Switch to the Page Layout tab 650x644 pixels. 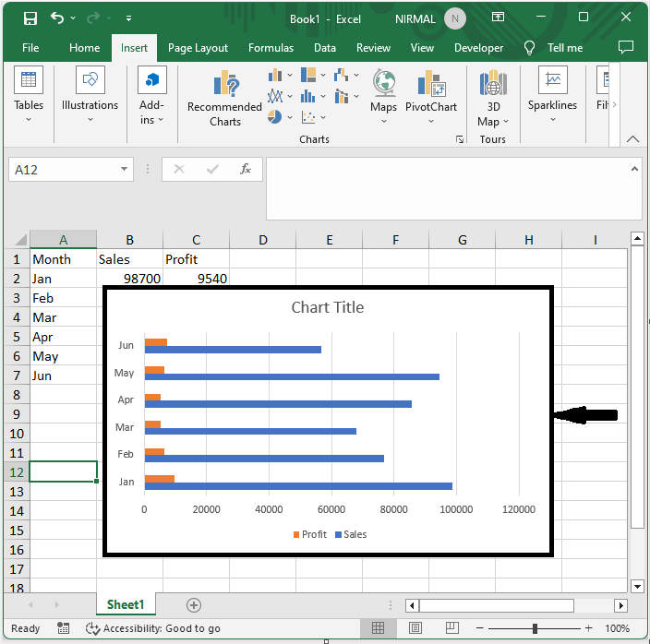point(198,48)
